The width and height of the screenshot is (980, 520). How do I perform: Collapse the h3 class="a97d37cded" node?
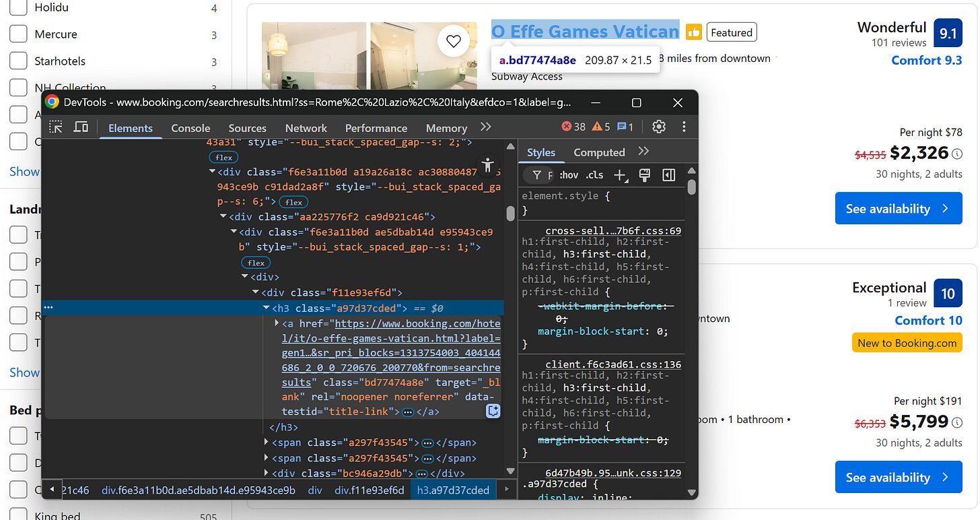267,308
